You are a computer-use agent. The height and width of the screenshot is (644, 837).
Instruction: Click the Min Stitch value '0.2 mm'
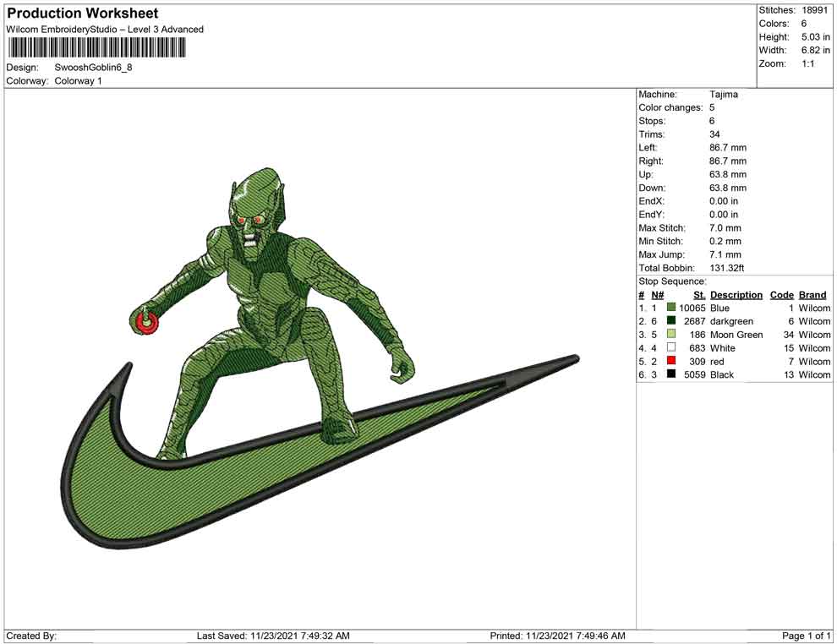(725, 241)
